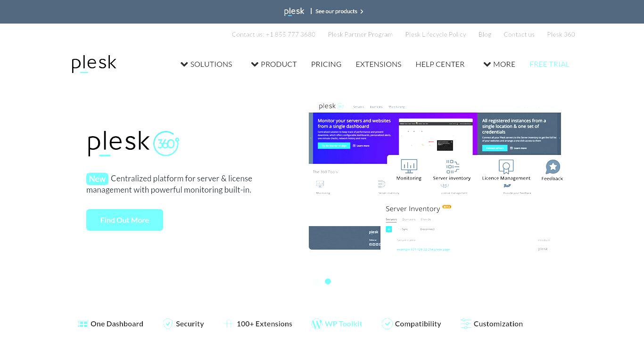Click the main Plesk logo beside navigation
Screen dimensions: 644x341
click(x=94, y=64)
